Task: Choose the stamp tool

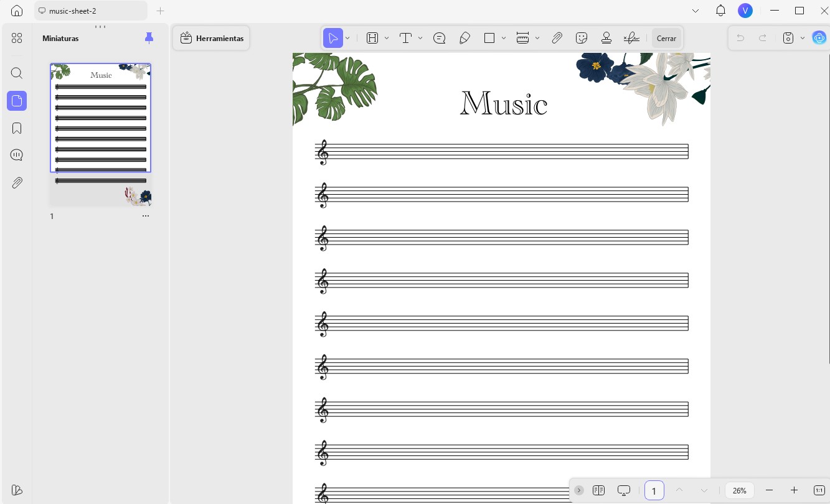Action: click(606, 38)
